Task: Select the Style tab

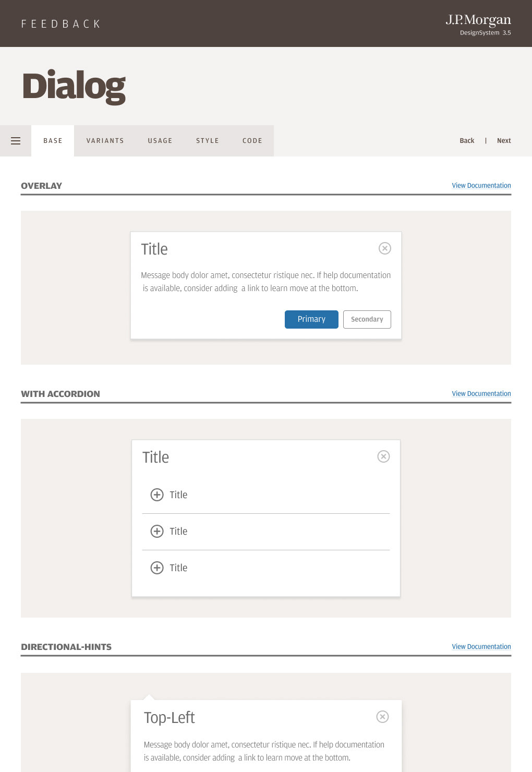Action: (x=208, y=141)
